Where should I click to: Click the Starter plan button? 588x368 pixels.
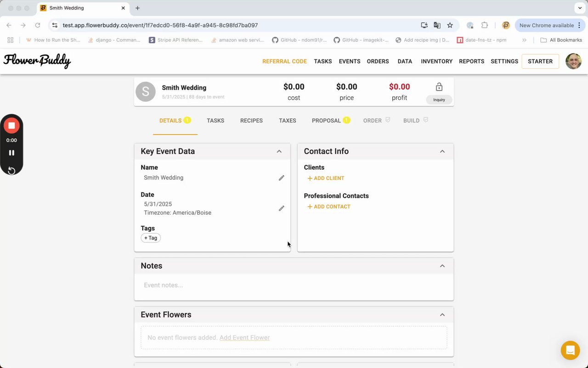click(540, 61)
